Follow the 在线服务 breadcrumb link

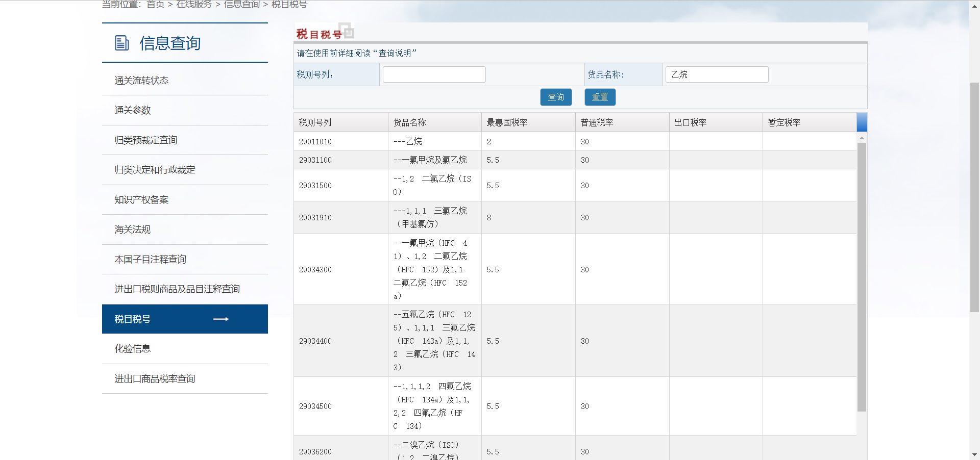(x=194, y=5)
